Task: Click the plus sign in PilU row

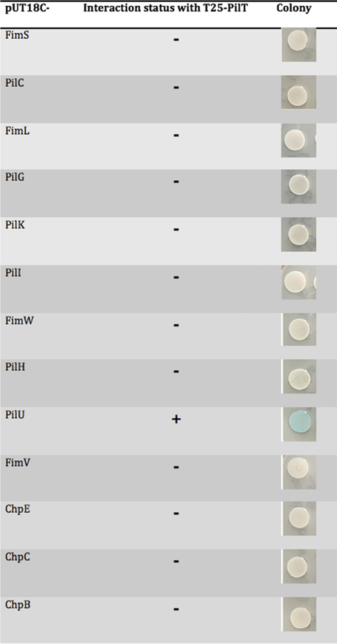Action: pos(177,420)
